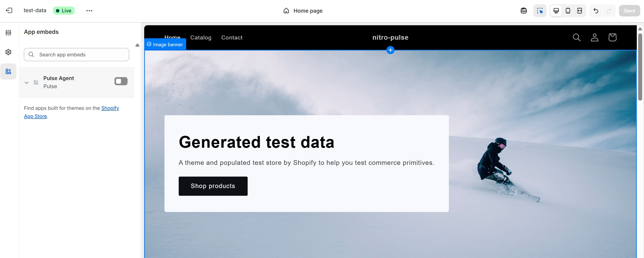Viewport: 644px width, 258px height.
Task: Select the App embeds sidebar icon
Action: point(8,71)
